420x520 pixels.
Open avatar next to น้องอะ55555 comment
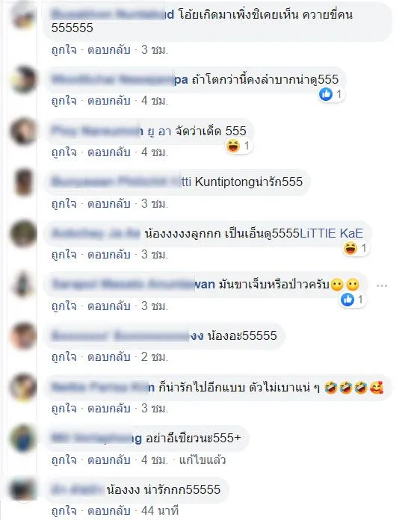point(23,335)
